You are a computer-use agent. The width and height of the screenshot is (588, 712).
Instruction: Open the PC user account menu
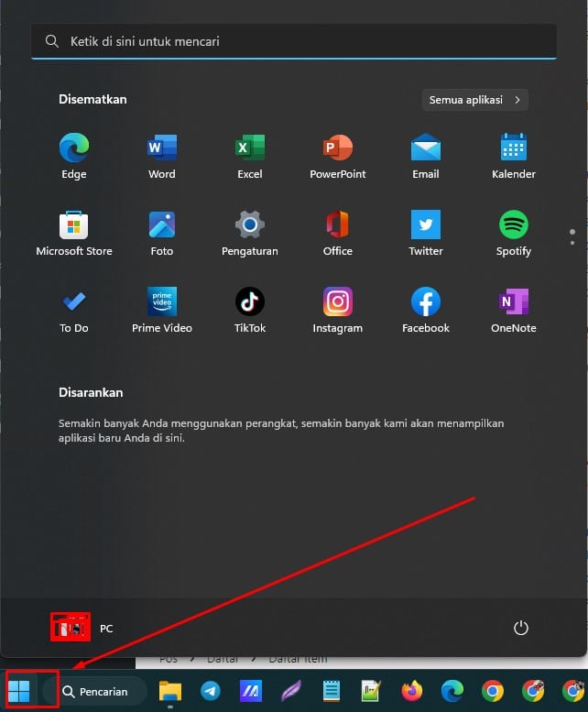pos(82,628)
